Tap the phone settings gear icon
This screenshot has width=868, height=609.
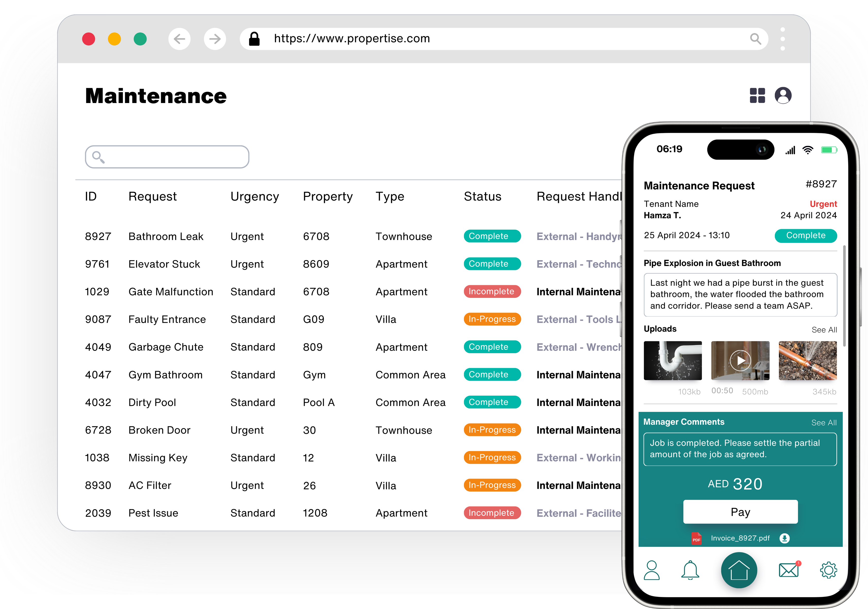coord(828,570)
